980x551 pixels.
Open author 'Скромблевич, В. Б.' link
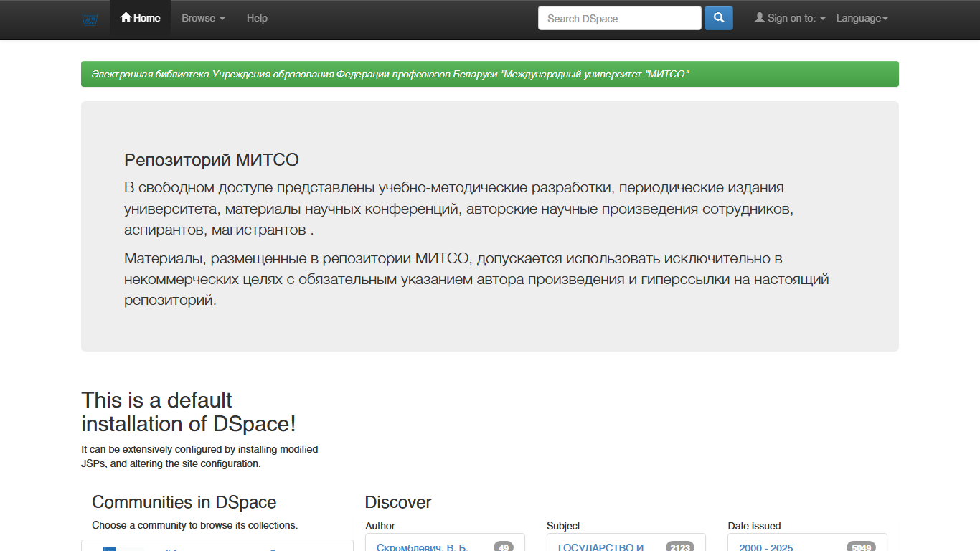(422, 547)
